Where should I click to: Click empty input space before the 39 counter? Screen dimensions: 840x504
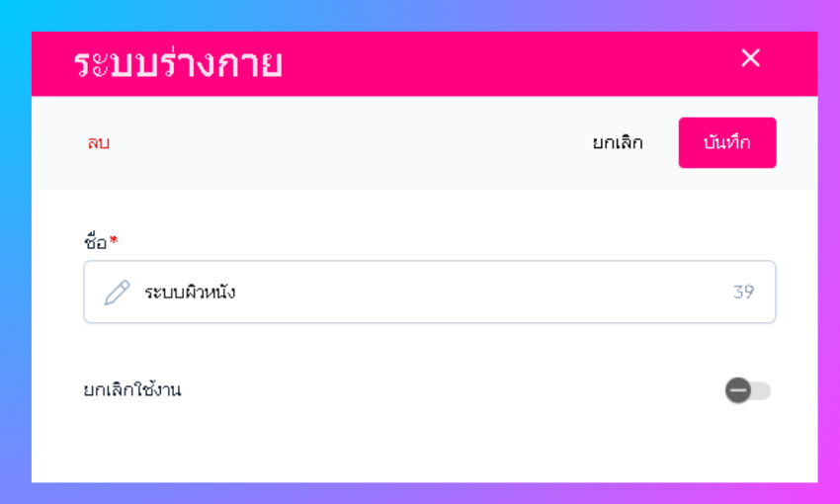coord(494,293)
